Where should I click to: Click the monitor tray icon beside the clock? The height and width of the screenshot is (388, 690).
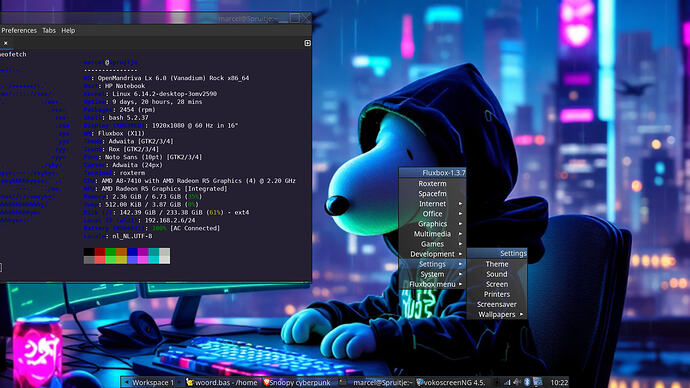(x=538, y=382)
